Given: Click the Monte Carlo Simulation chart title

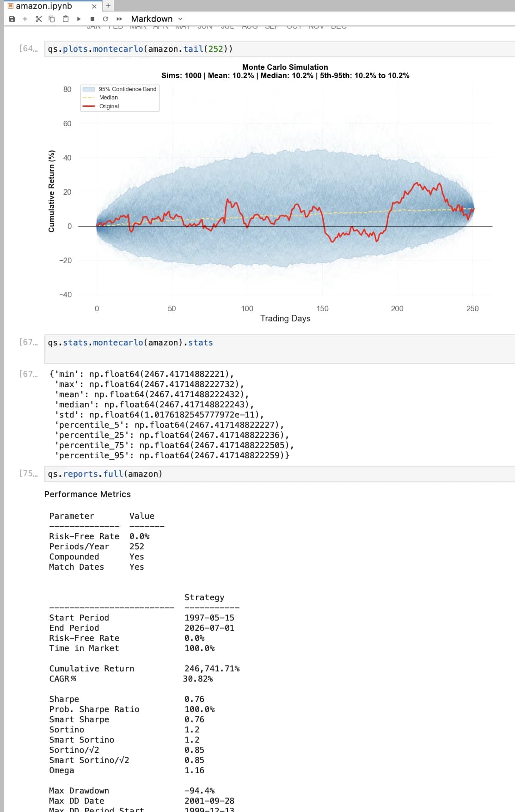Looking at the screenshot, I should pyautogui.click(x=285, y=67).
